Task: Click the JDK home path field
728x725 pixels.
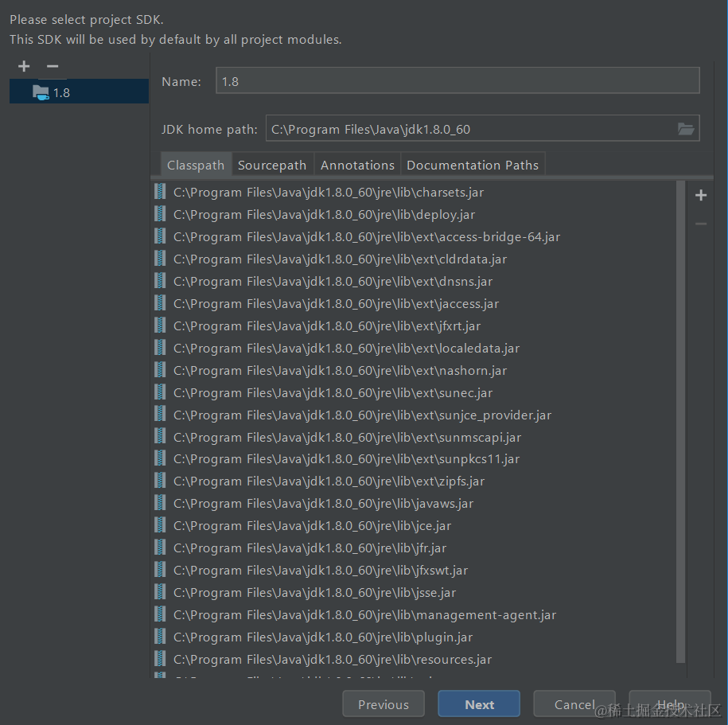Action: (x=470, y=129)
